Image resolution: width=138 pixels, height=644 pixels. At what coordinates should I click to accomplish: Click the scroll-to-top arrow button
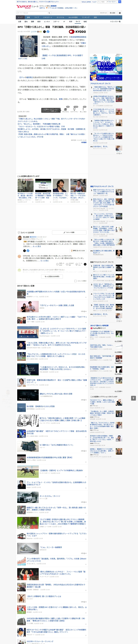click(133, 398)
